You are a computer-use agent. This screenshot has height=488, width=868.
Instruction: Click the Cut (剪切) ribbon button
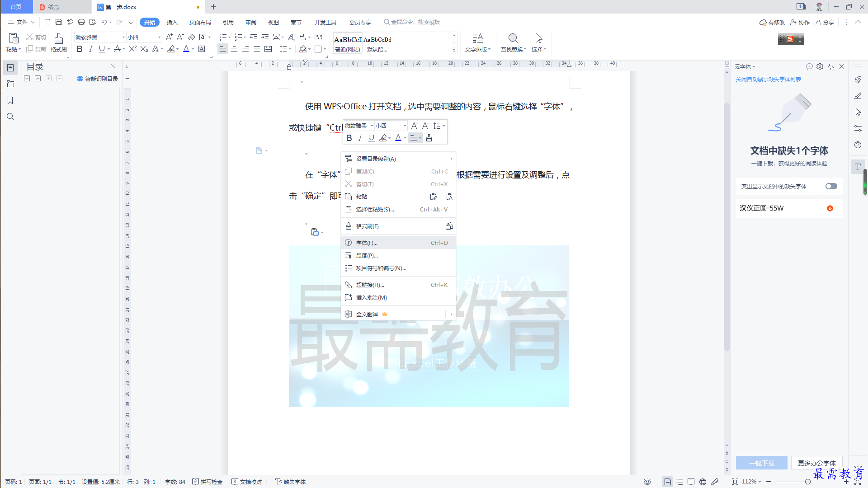click(36, 37)
